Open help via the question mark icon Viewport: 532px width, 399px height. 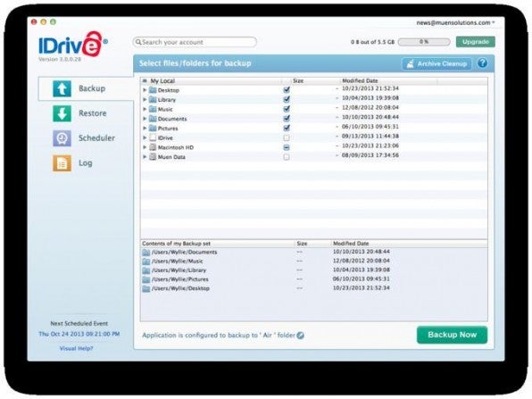pos(483,63)
